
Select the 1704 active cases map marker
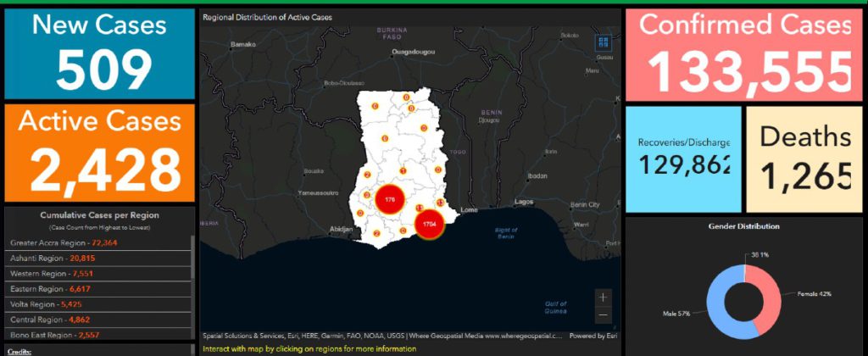click(430, 225)
